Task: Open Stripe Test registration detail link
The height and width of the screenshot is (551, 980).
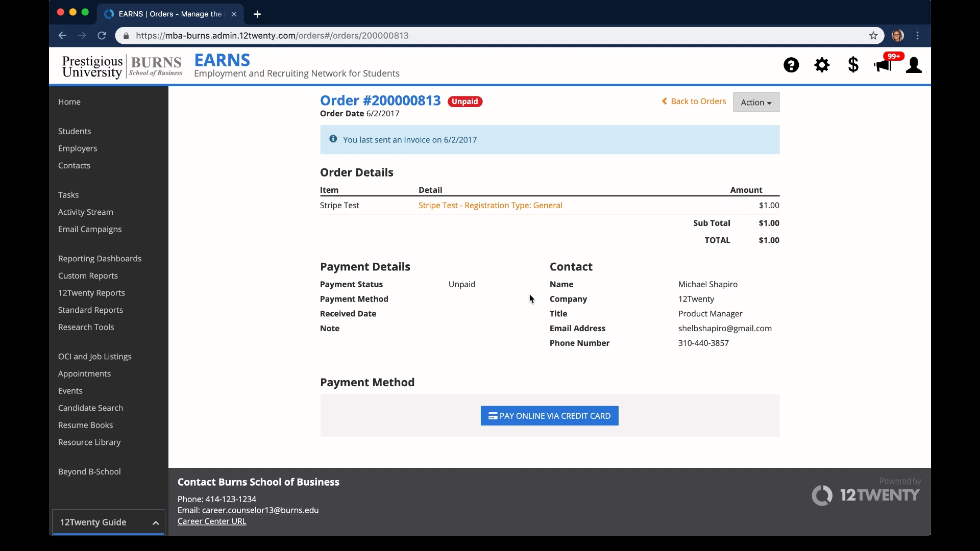Action: point(490,206)
